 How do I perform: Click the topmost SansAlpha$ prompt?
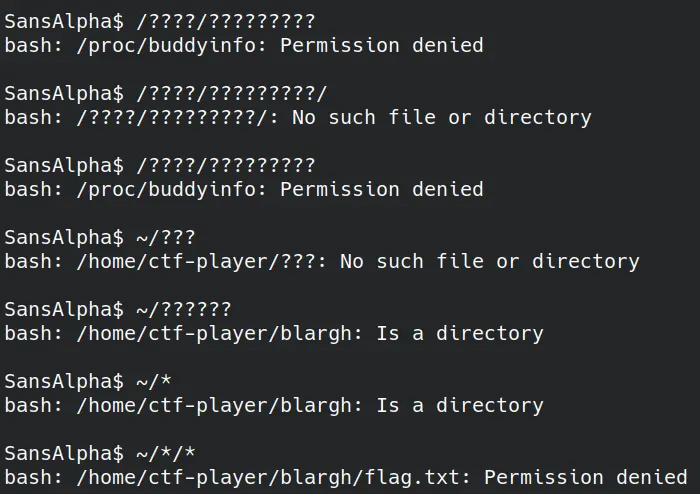click(64, 21)
